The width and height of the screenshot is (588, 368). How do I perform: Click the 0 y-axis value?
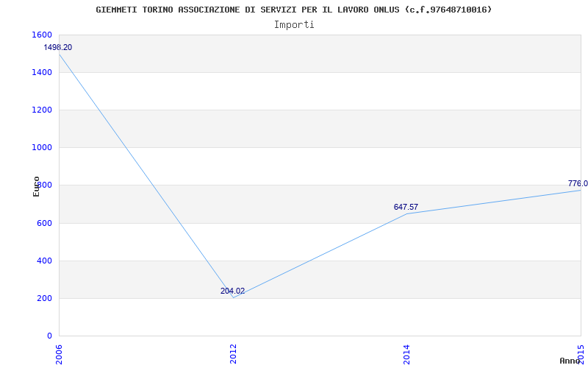[x=49, y=336]
